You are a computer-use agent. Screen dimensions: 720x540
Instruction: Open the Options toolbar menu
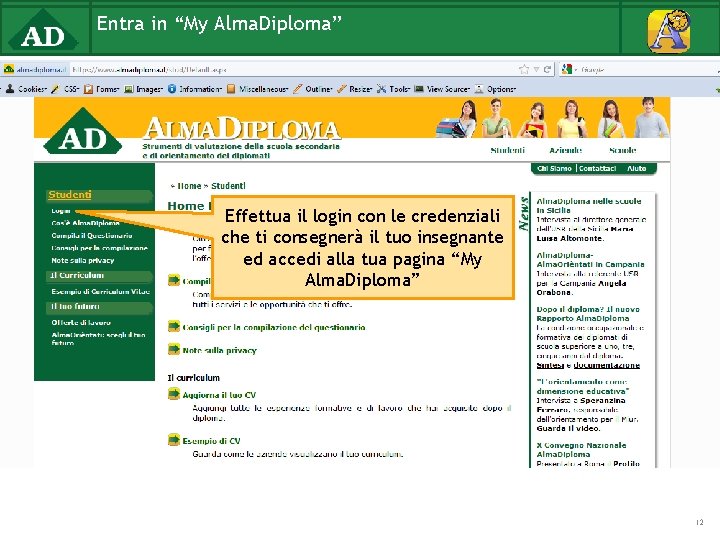(495, 89)
